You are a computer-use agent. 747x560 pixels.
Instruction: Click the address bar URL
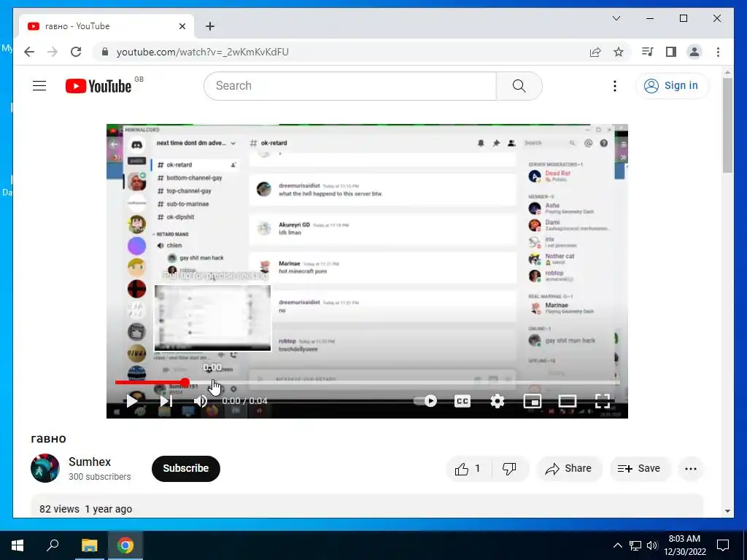203,52
